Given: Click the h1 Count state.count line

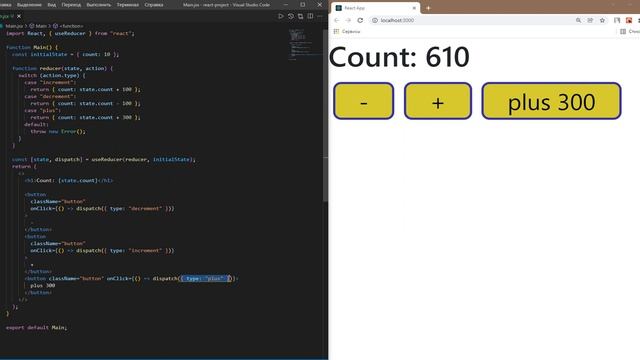Looking at the screenshot, I should pos(68,180).
